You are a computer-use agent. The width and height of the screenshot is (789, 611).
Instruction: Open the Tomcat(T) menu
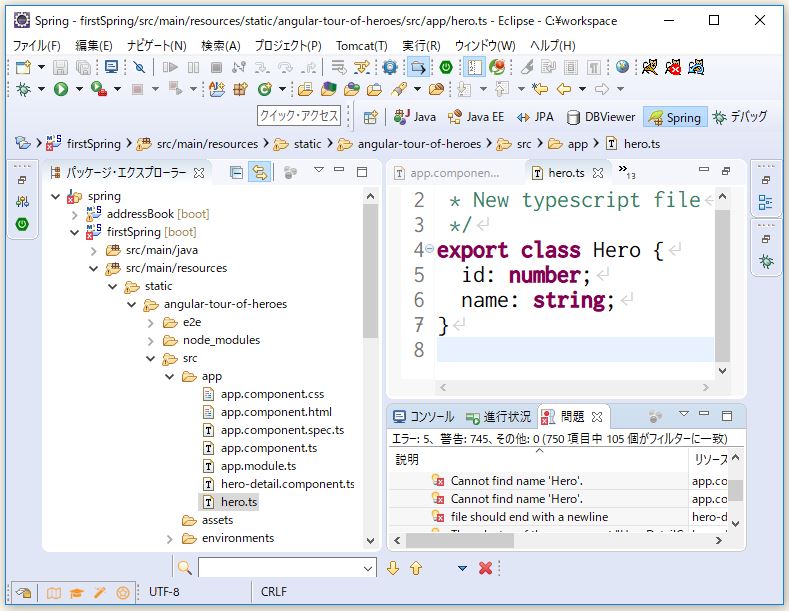[x=361, y=46]
